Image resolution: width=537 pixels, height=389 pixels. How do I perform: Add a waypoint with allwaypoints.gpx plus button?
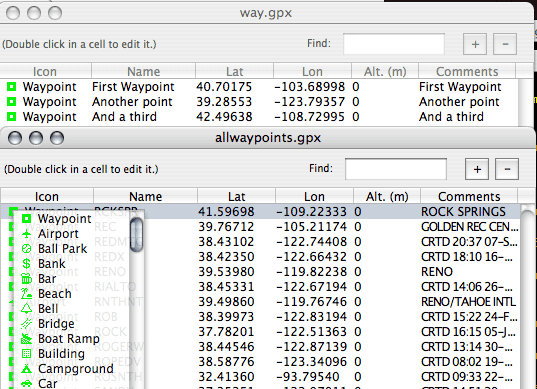pos(477,169)
